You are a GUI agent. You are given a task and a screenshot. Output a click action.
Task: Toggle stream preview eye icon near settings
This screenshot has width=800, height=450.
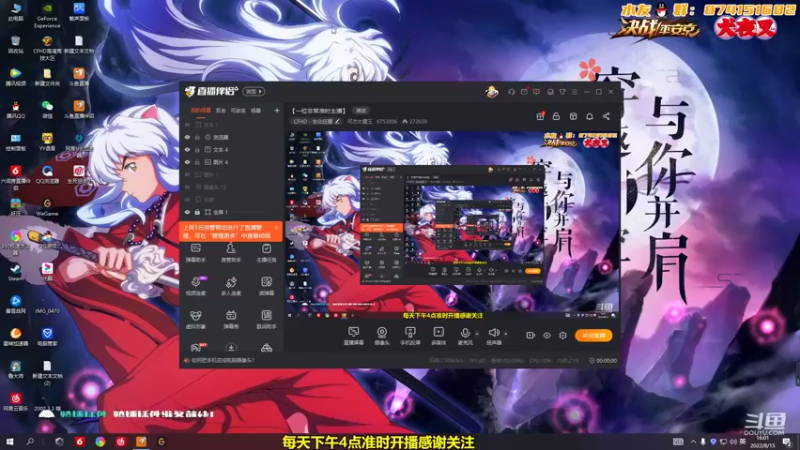(546, 335)
